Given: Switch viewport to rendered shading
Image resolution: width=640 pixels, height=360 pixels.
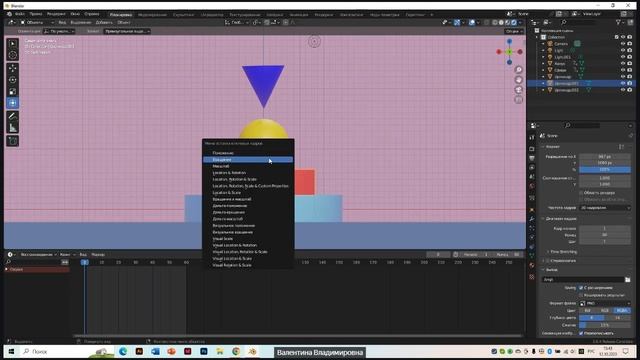Looking at the screenshot, I should coord(514,22).
